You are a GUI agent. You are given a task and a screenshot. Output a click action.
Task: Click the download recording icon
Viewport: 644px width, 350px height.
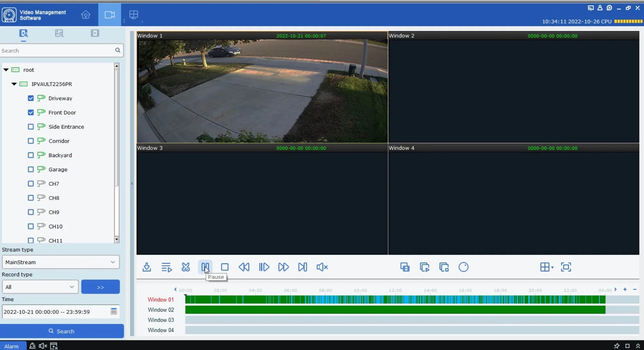[x=147, y=267]
